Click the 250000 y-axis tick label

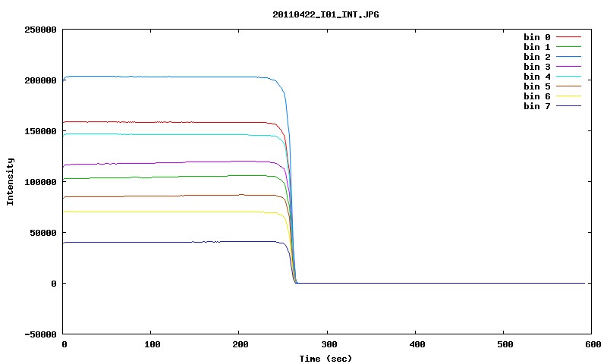click(40, 30)
